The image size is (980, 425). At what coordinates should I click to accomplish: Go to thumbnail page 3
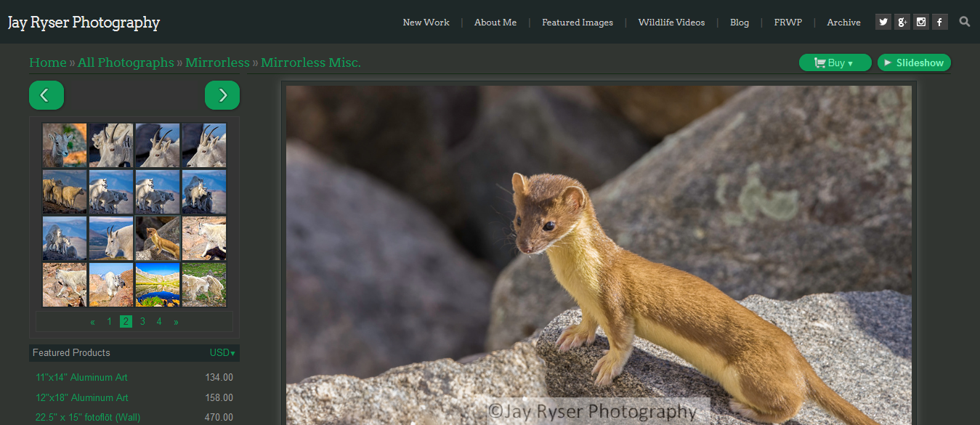[142, 321]
